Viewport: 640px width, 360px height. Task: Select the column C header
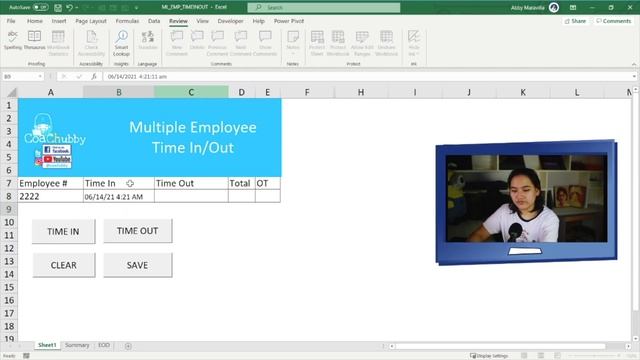pos(191,92)
